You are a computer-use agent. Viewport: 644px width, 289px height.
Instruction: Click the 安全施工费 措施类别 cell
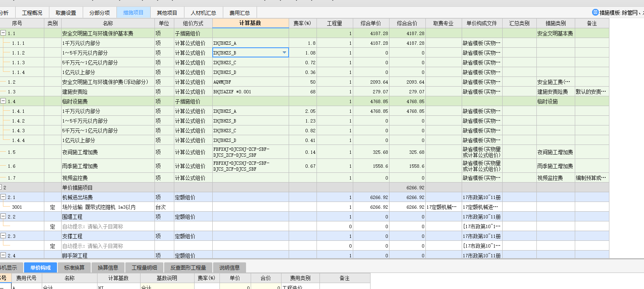tap(556, 82)
